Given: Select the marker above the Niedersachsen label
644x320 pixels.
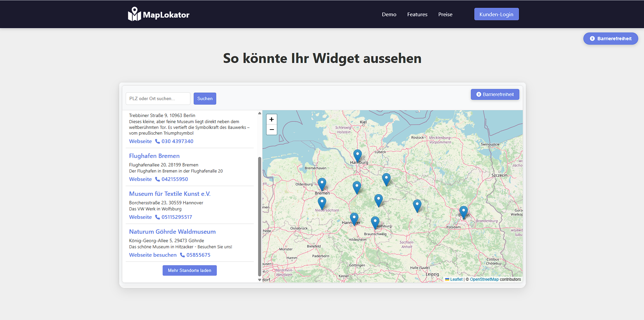Looking at the screenshot, I should pyautogui.click(x=322, y=203).
